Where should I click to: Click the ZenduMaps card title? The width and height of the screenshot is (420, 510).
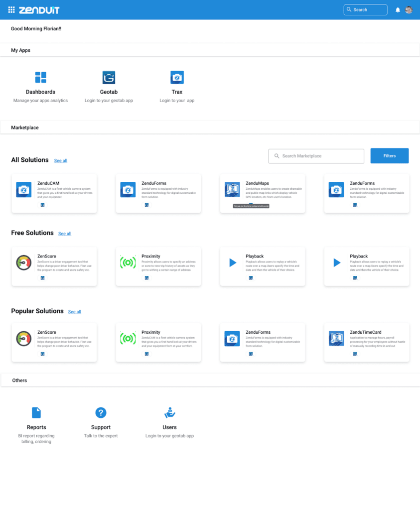click(x=258, y=183)
